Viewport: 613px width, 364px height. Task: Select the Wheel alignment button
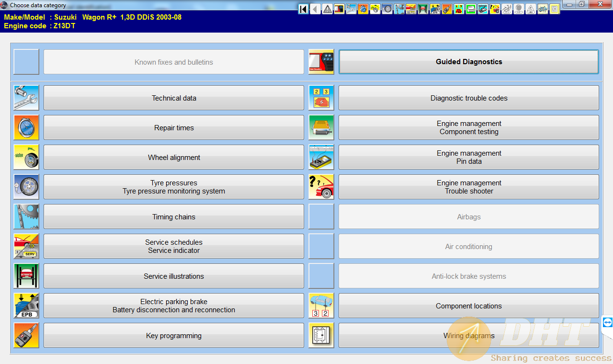point(174,158)
